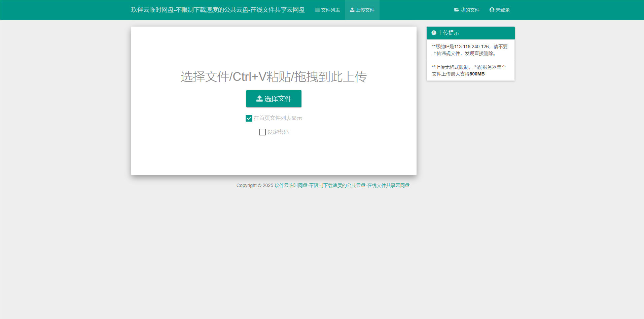Image resolution: width=644 pixels, height=319 pixels.
Task: Enable the 设定密码 checkbox
Action: pyautogui.click(x=262, y=132)
